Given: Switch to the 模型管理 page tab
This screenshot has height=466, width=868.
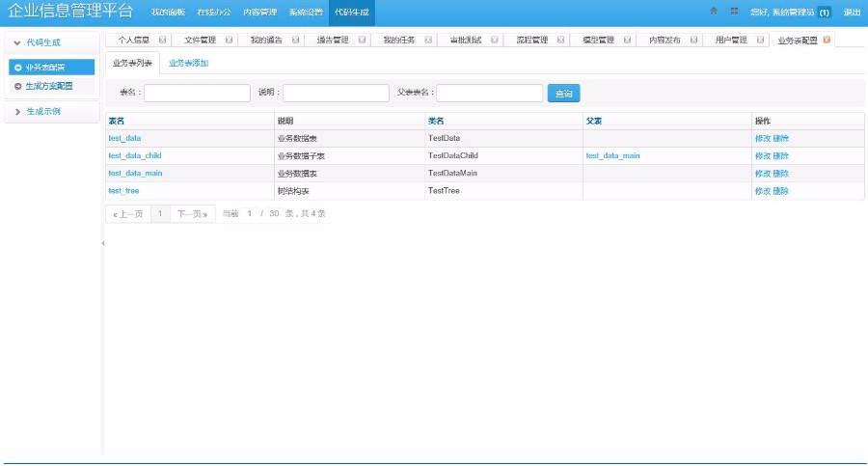Looking at the screenshot, I should pos(598,40).
